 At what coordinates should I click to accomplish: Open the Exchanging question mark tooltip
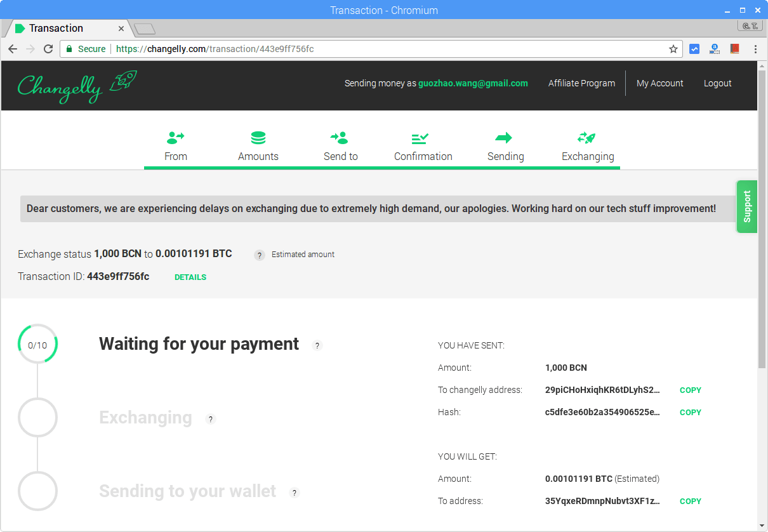pos(211,419)
